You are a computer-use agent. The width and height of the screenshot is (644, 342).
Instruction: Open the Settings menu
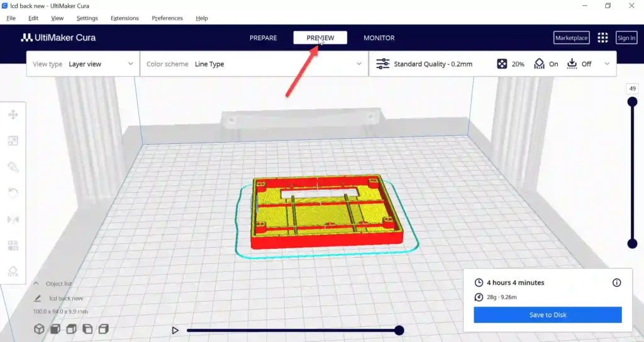pyautogui.click(x=87, y=18)
